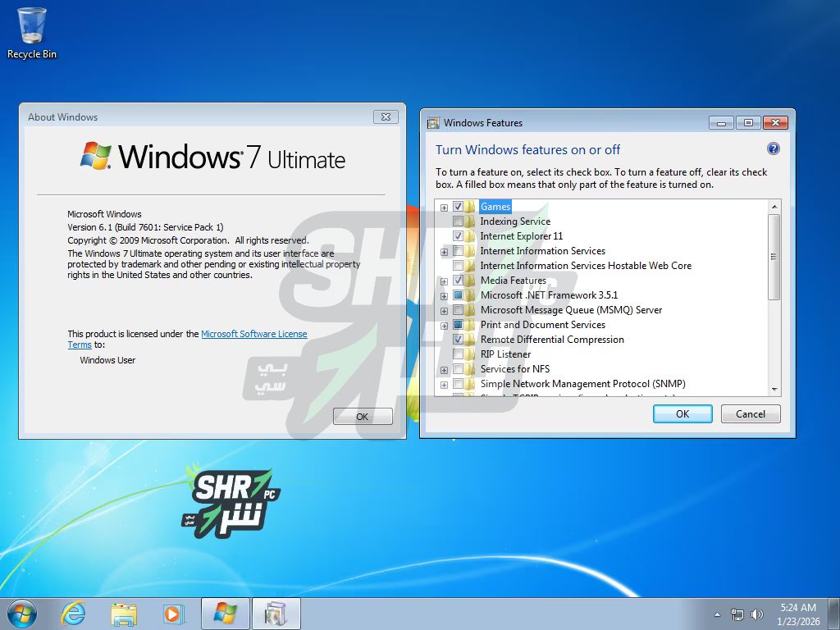Click OK in About Windows dialog
This screenshot has height=630, width=840.
(x=363, y=416)
